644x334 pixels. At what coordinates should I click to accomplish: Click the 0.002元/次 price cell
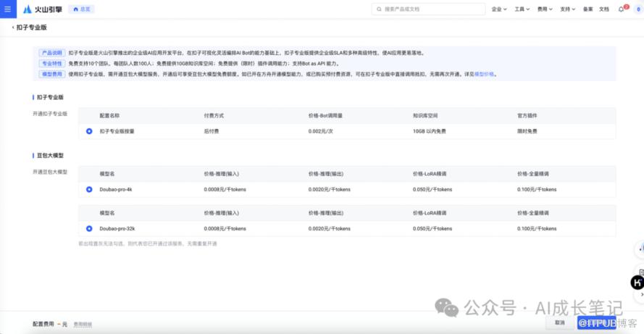(320, 131)
